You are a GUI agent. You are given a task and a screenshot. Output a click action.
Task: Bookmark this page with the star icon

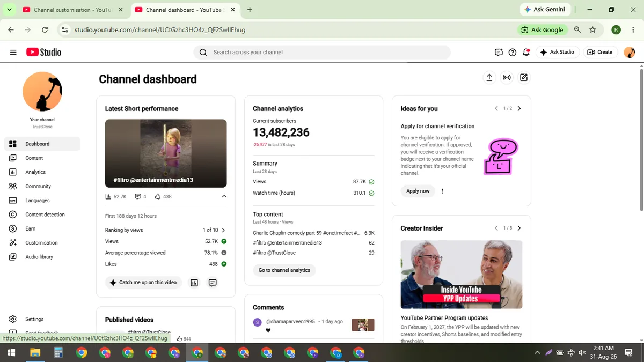592,30
